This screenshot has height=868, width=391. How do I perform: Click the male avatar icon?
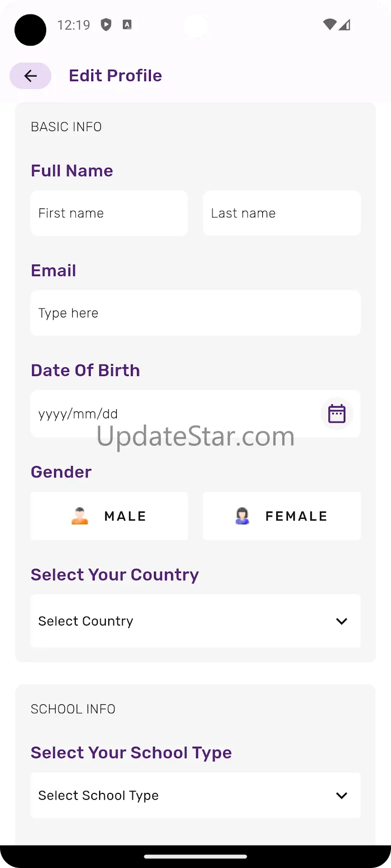coord(80,516)
